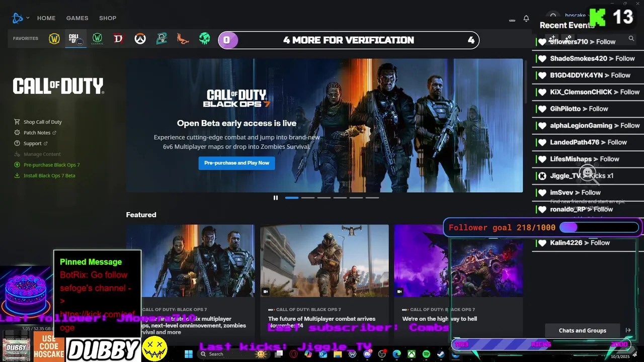Screen dimensions: 644x362
Task: Open World of Warcraft Classic favorite
Action: (98, 39)
